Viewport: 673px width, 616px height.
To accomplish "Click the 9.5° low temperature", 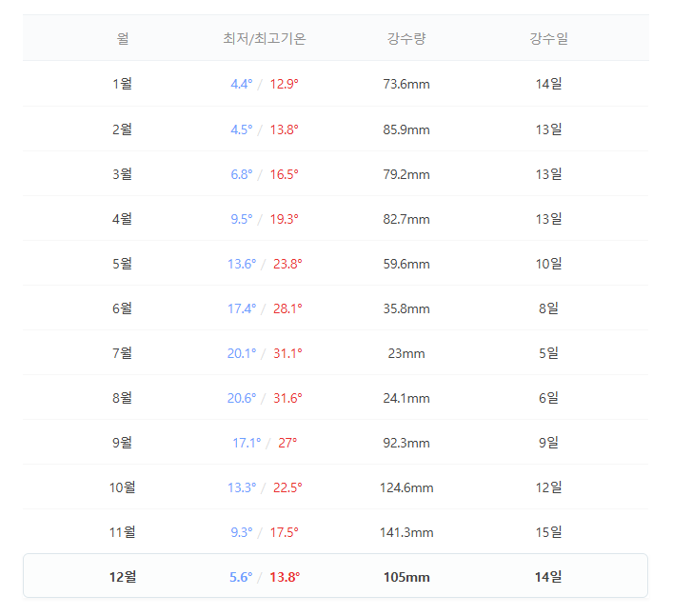I will tap(242, 219).
